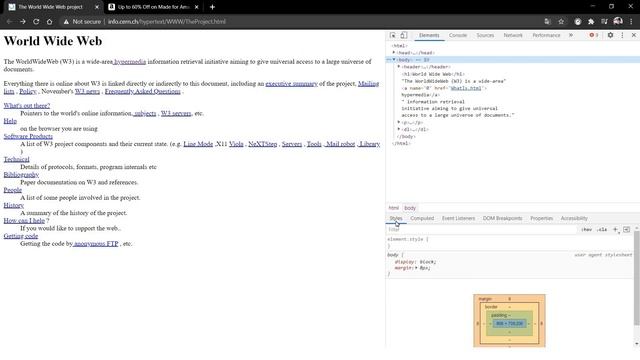Click the Not secure warning icon

[66, 22]
